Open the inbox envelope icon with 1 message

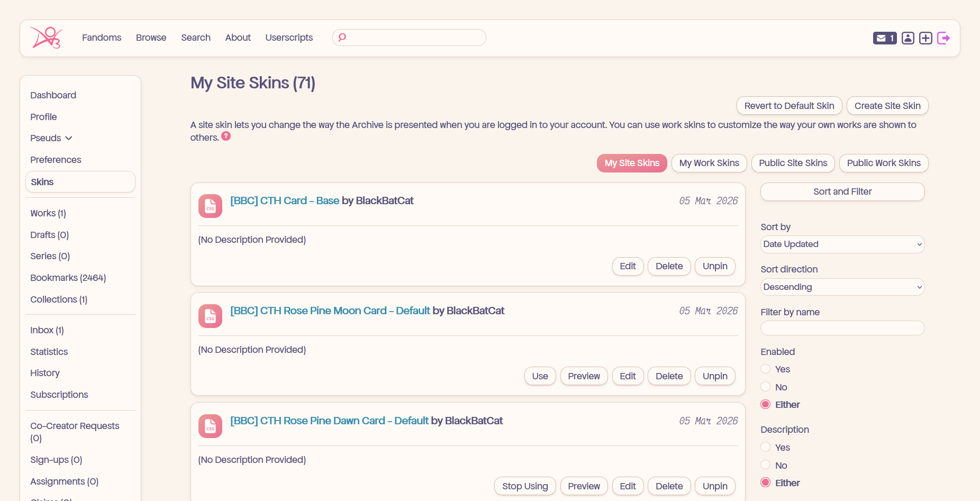[884, 38]
